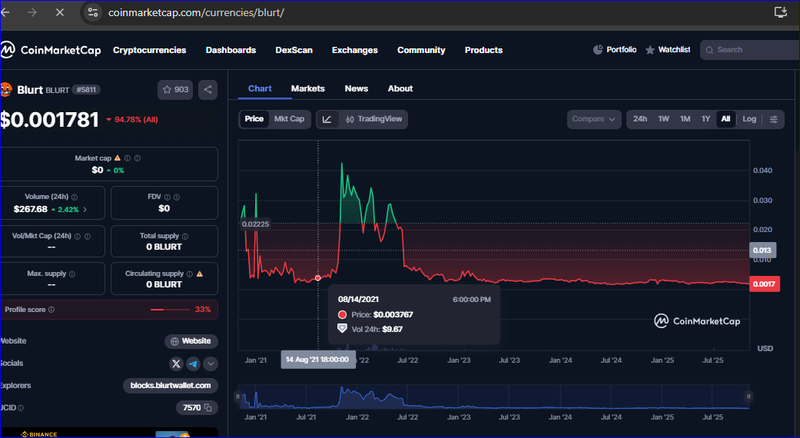Open the Compare dropdown
800x438 pixels.
coord(594,119)
